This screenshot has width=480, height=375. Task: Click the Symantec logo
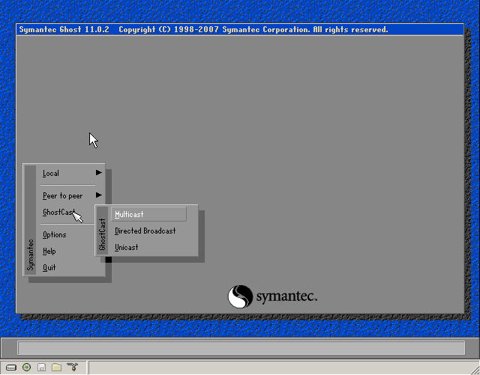[272, 296]
